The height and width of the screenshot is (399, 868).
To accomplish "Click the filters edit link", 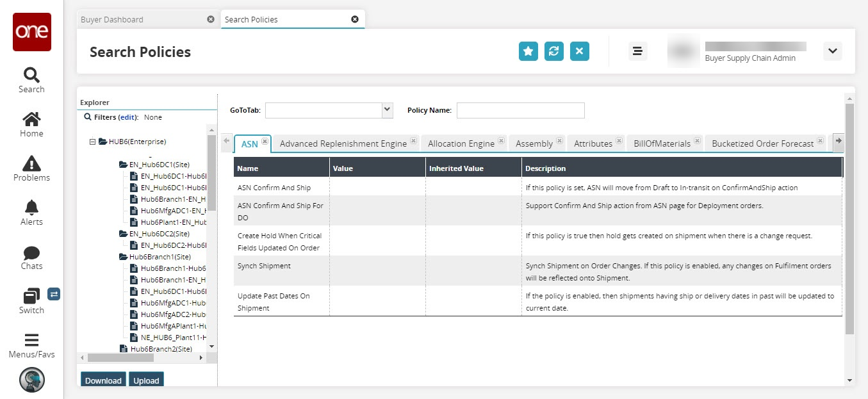I will click(x=127, y=117).
